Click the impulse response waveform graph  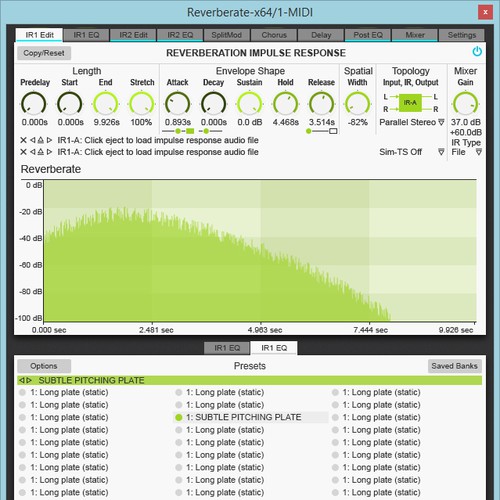260,251
